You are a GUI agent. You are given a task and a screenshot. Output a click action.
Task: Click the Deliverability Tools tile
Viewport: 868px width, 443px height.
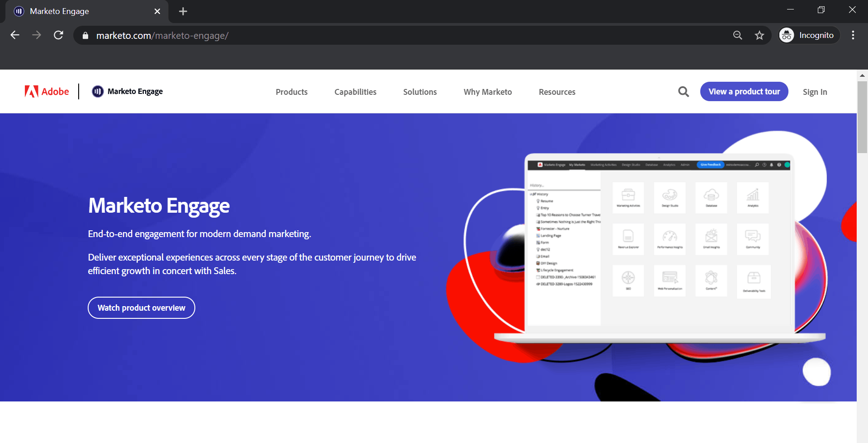(754, 280)
